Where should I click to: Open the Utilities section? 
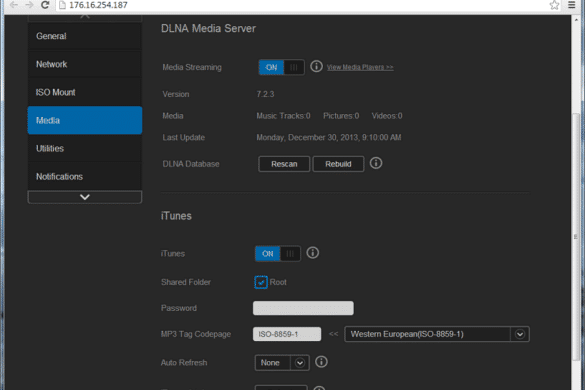pos(85,149)
